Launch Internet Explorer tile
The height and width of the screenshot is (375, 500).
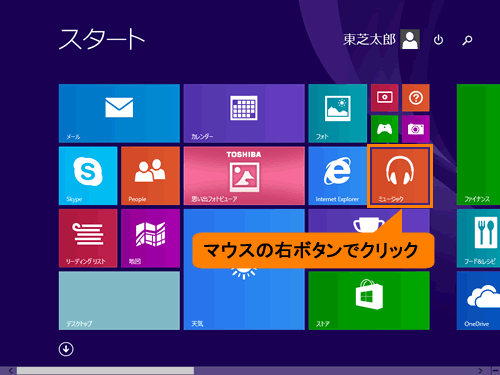point(338,176)
